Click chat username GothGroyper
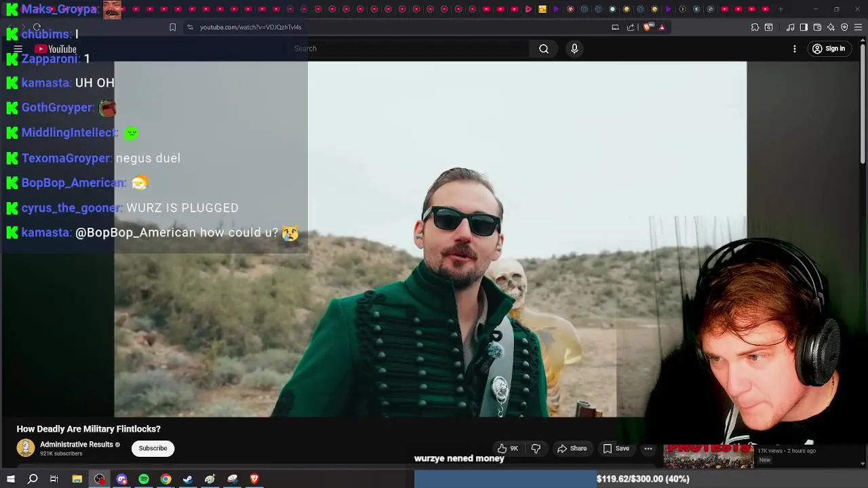 pos(56,108)
